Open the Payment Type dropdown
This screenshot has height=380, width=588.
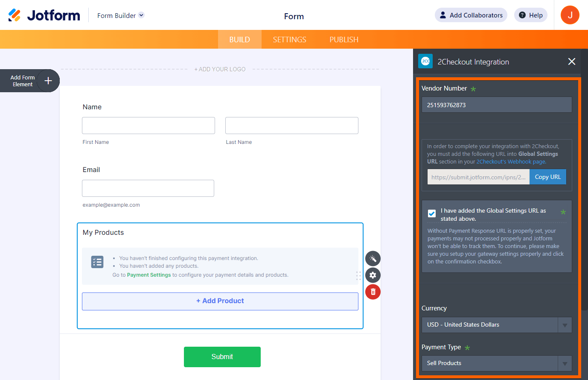tap(497, 363)
